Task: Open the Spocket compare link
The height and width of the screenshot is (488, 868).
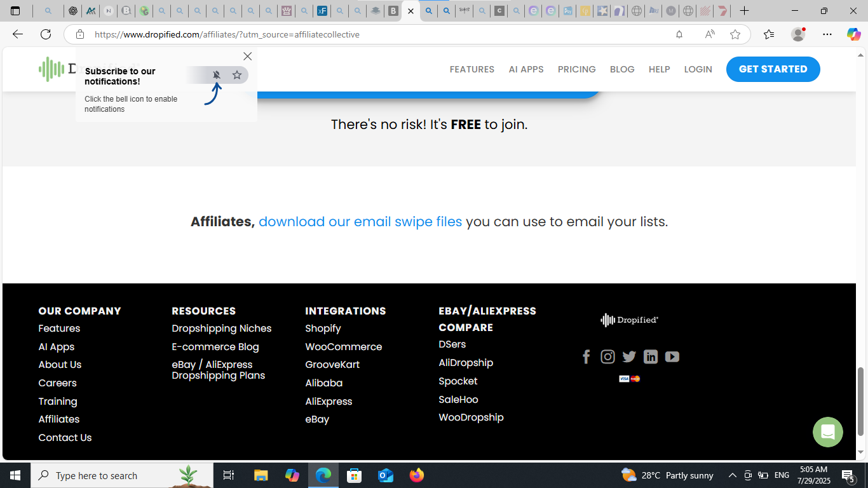Action: [458, 381]
